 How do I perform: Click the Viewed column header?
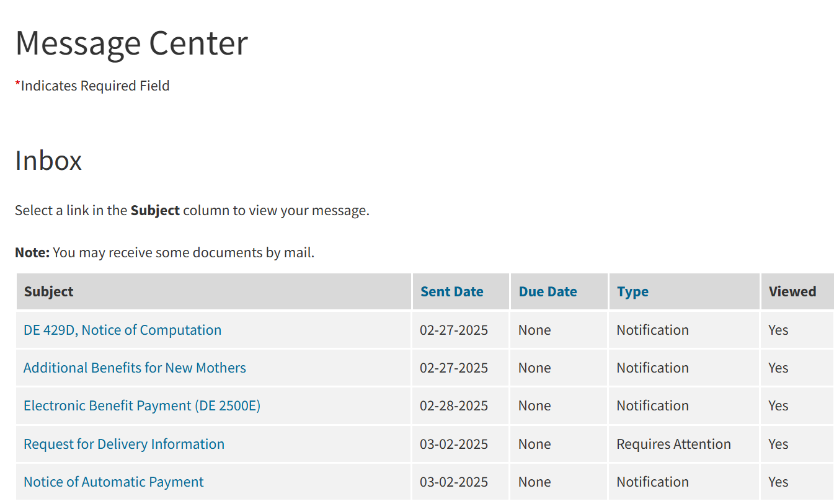coord(792,291)
